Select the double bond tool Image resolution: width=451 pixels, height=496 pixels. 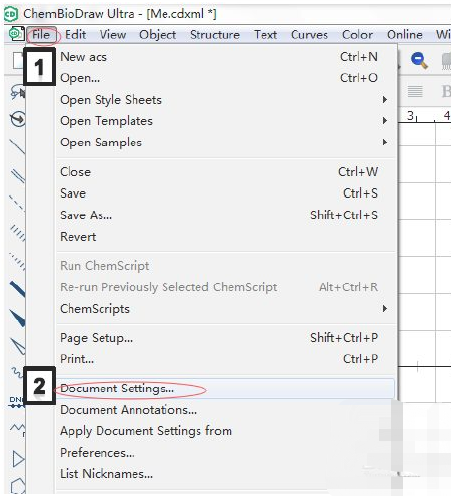[x=18, y=175]
